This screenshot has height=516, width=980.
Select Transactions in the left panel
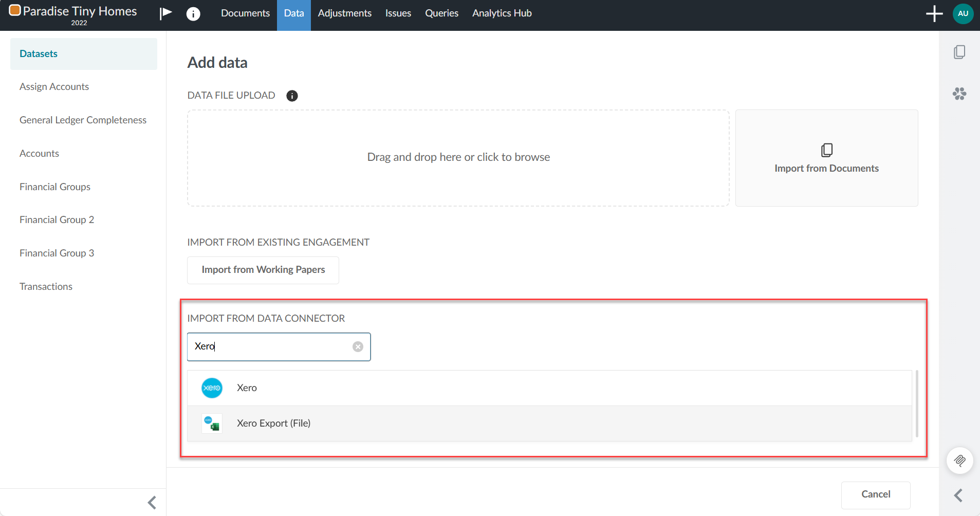46,286
